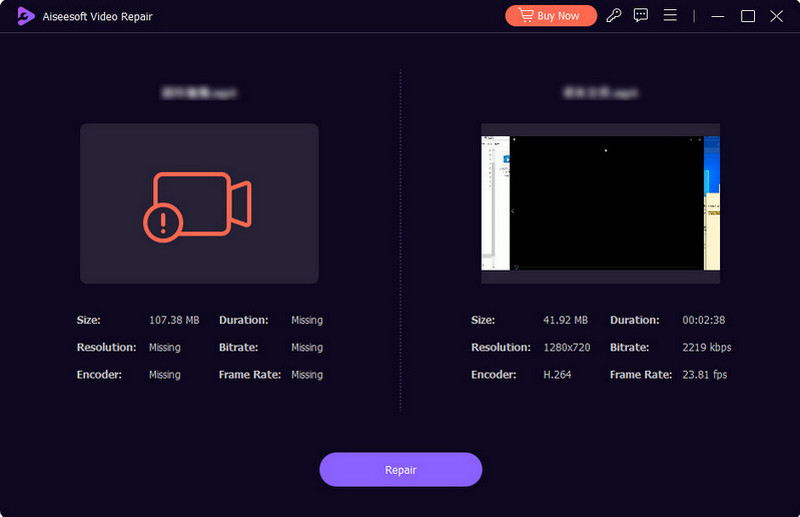Click the blurred sample video file name
800x517 pixels.
click(x=600, y=93)
